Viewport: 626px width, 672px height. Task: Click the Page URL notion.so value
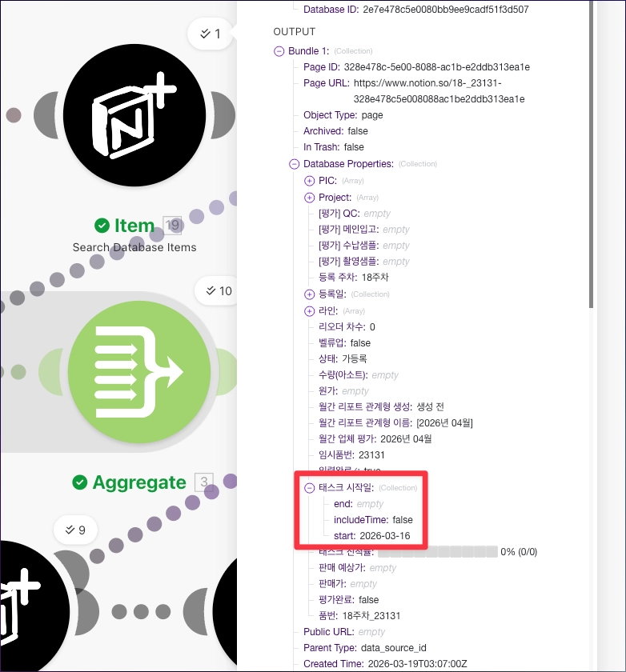pos(439,91)
